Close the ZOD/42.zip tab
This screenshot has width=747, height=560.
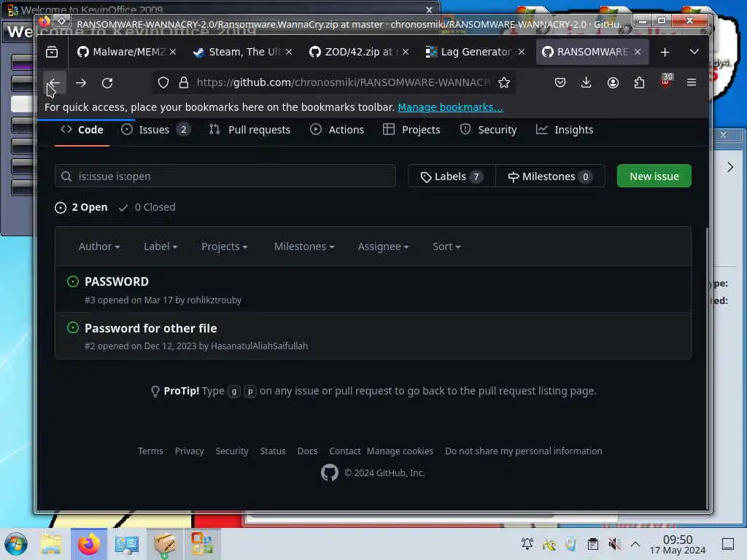(406, 52)
